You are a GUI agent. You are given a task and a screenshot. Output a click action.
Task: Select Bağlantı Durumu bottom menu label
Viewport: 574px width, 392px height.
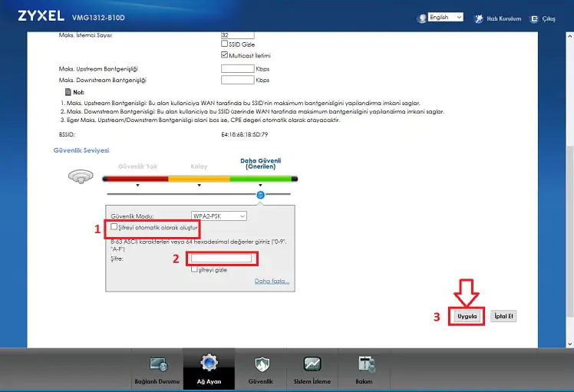[157, 381]
